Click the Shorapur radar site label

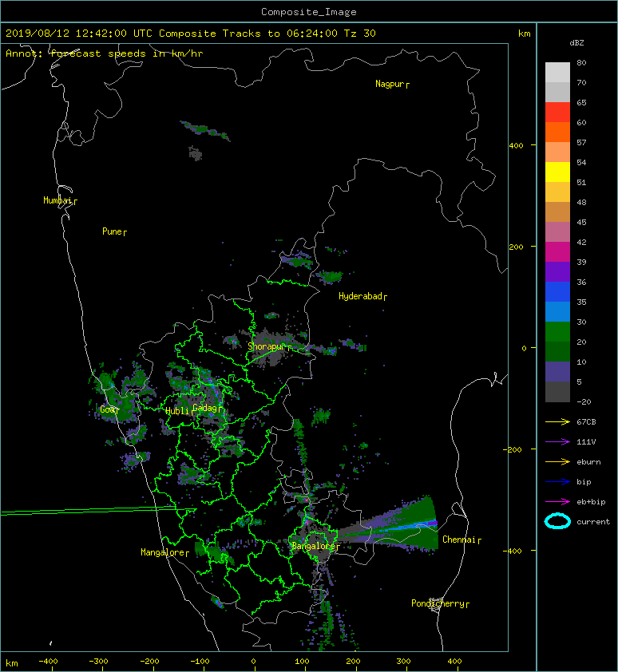pyautogui.click(x=267, y=346)
